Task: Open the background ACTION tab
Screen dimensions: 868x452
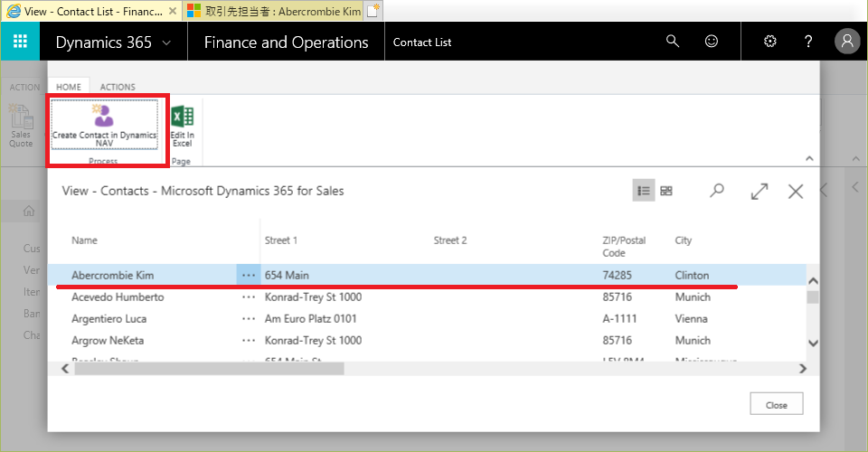Action: [24, 88]
